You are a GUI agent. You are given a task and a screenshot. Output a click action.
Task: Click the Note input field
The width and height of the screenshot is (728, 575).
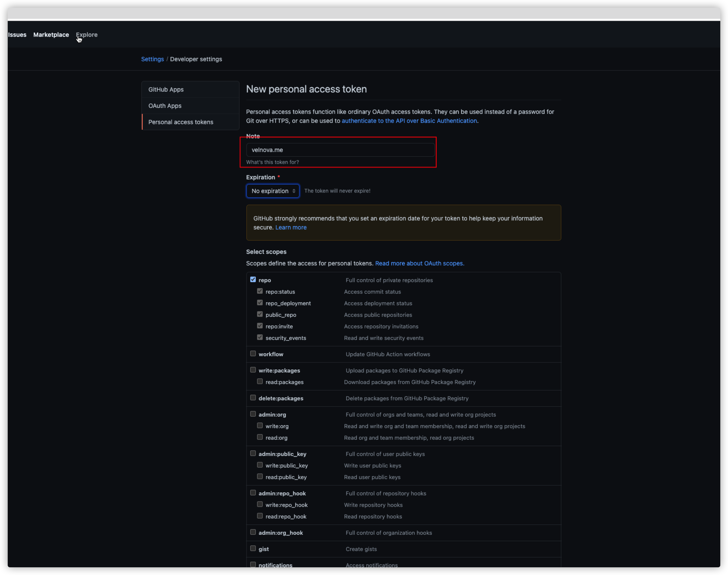(x=340, y=150)
